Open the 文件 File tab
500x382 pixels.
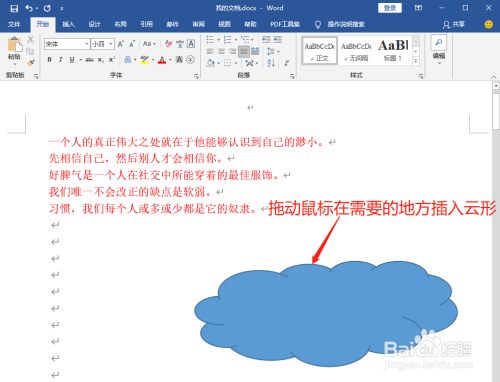tap(14, 24)
